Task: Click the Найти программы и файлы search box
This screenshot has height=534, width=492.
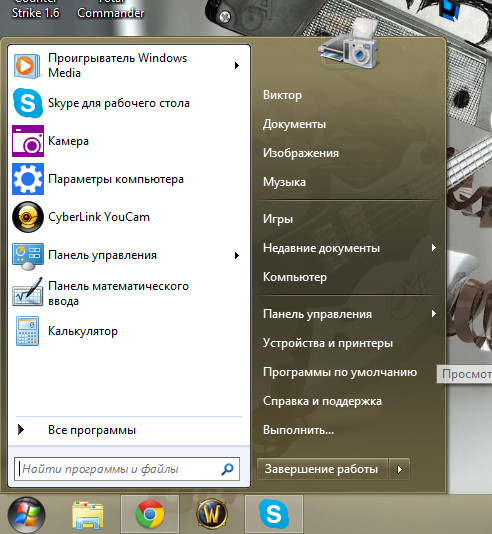Action: pos(127,469)
